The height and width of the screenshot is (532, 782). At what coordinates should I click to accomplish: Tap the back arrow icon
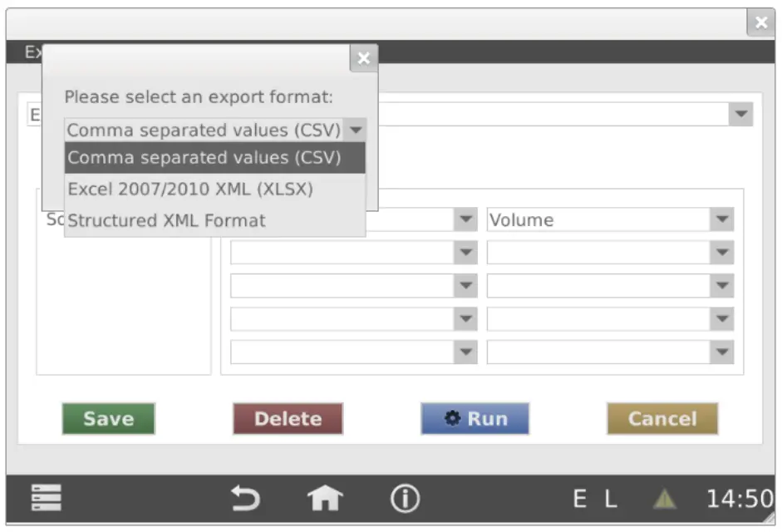tap(244, 499)
